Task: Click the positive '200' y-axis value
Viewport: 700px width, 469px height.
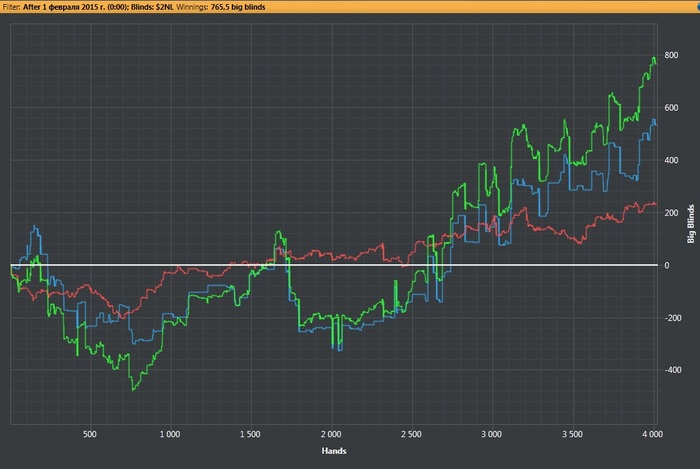Action: coord(671,213)
